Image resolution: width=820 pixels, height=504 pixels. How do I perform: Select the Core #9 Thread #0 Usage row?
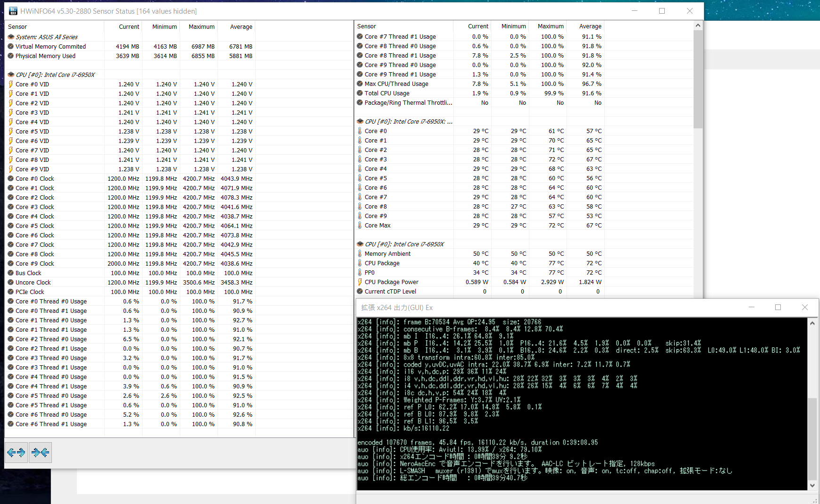point(479,65)
